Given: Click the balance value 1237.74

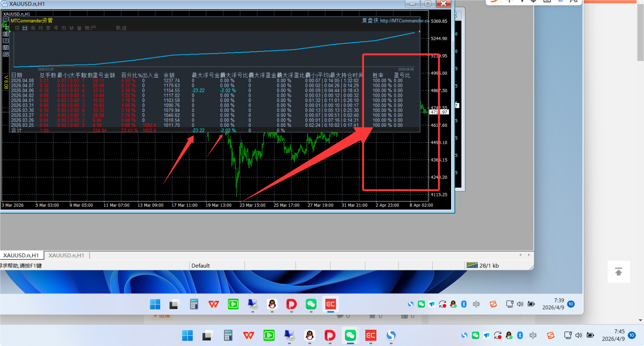Looking at the screenshot, I should [172, 81].
